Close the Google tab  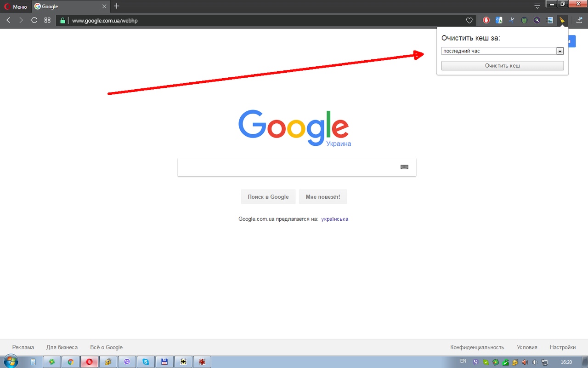(104, 6)
